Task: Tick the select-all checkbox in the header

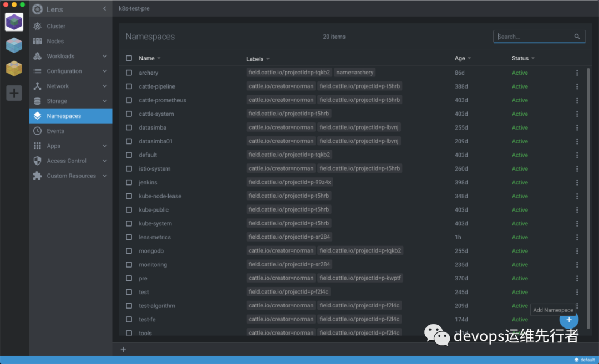Action: (x=129, y=58)
